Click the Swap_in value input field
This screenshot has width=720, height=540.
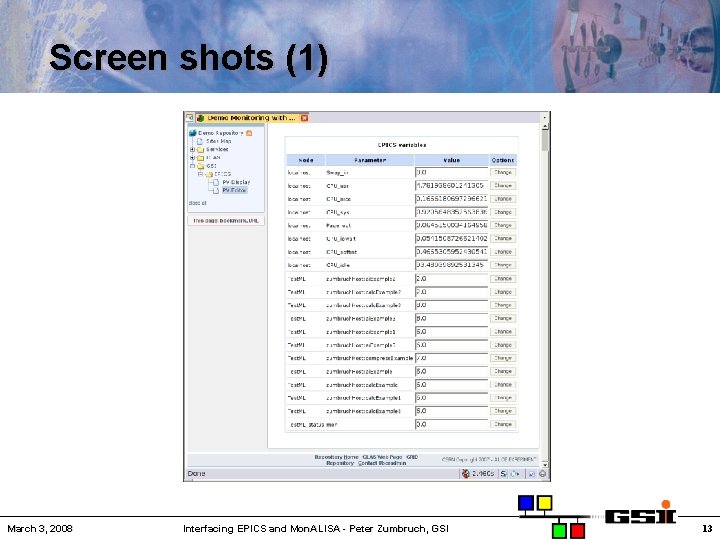(451, 173)
